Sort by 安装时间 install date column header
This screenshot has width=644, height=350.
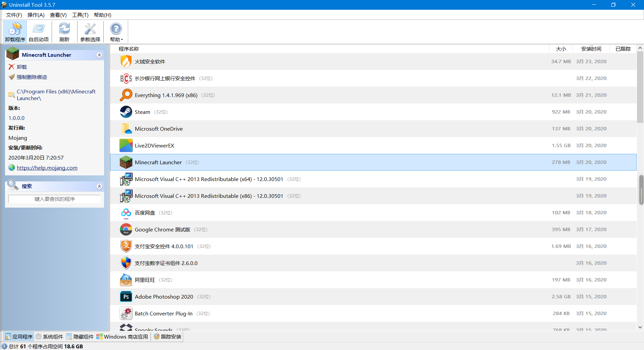coord(591,49)
